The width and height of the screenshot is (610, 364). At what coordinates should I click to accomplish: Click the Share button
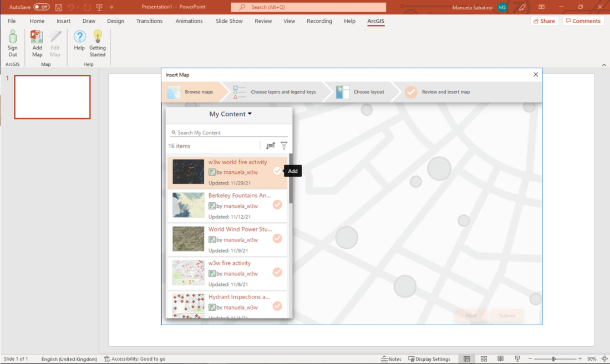click(544, 21)
